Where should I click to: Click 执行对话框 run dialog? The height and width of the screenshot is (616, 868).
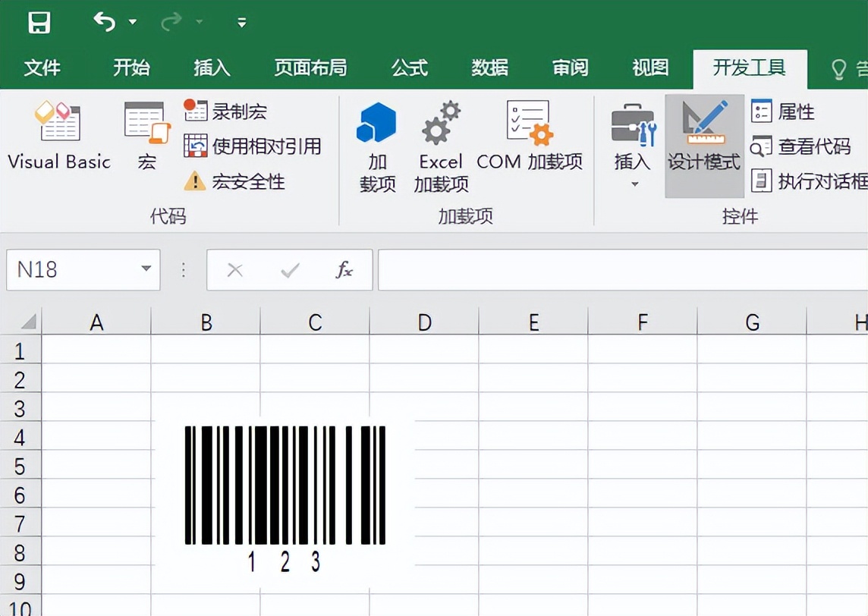pos(809,181)
